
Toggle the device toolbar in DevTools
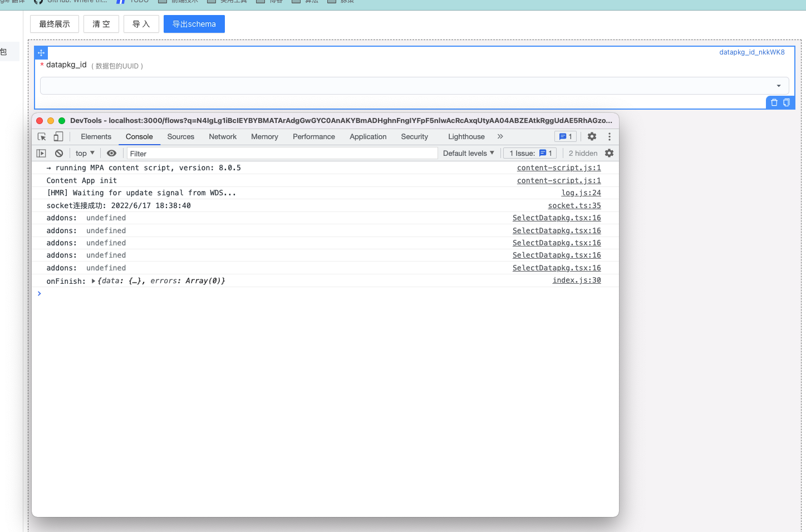pyautogui.click(x=58, y=136)
